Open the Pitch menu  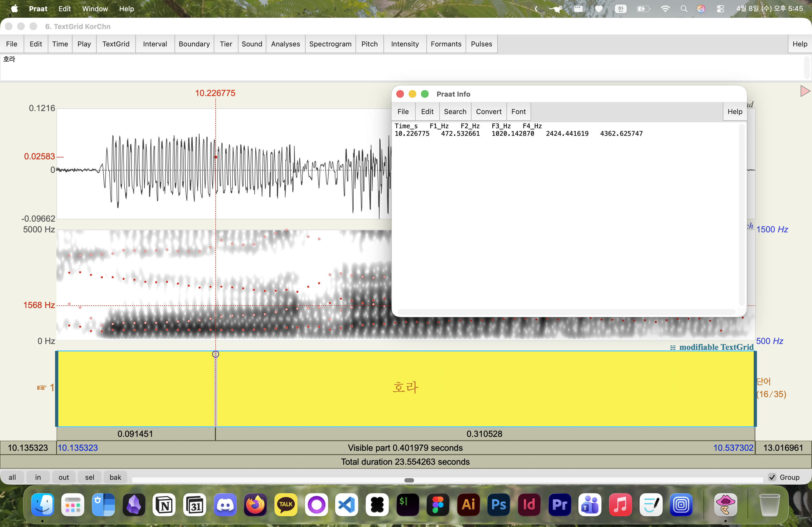click(x=369, y=44)
